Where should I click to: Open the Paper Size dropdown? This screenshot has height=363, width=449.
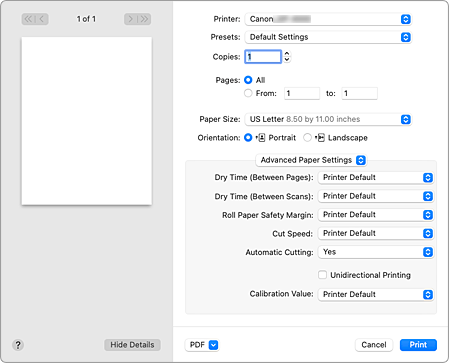coord(328,119)
